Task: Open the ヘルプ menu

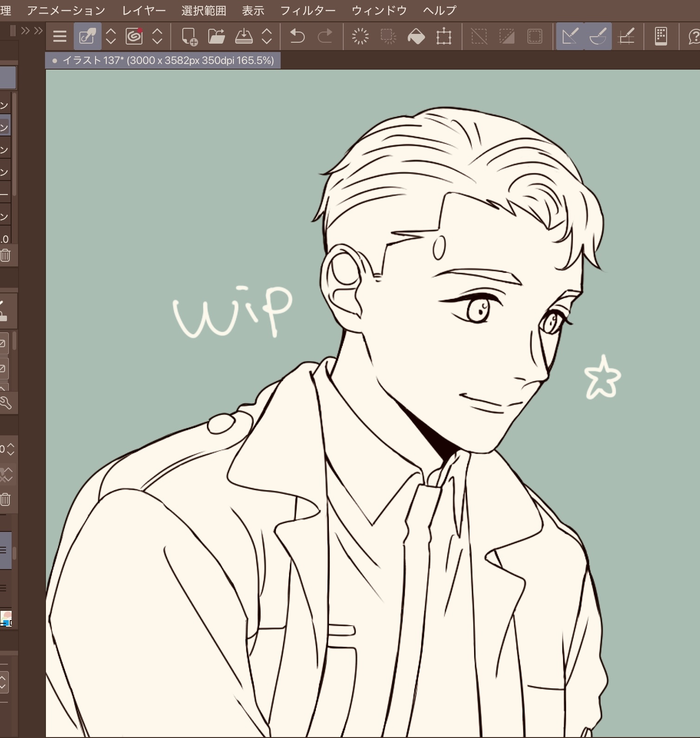Action: 440,10
